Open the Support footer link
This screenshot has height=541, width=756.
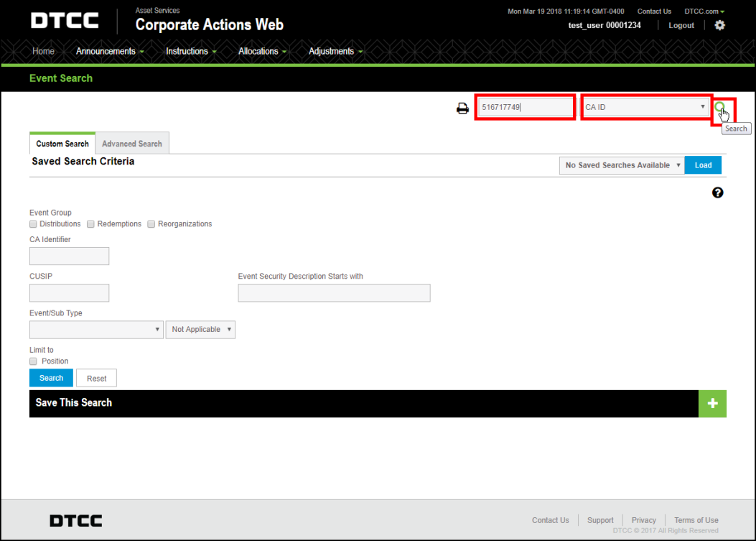tap(600, 520)
